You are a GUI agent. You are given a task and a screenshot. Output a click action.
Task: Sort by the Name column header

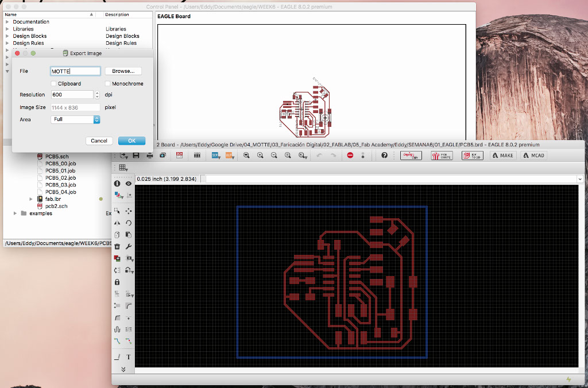[x=49, y=14]
